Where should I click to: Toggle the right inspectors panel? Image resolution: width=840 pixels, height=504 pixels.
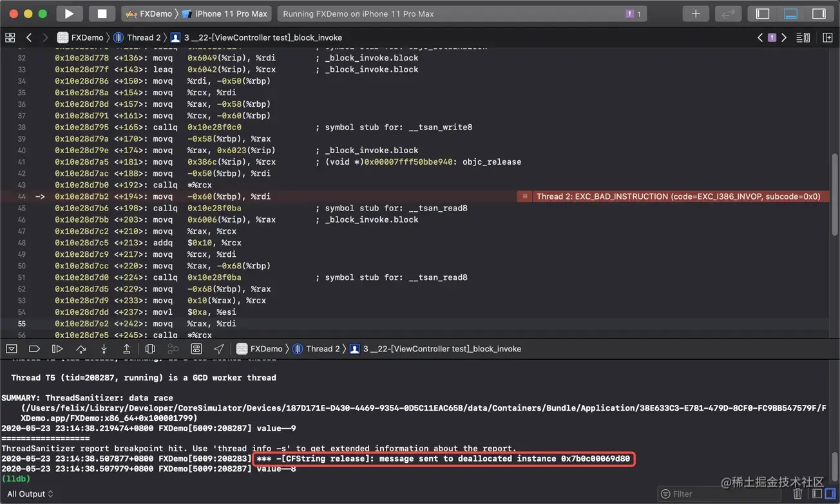[x=819, y=14]
